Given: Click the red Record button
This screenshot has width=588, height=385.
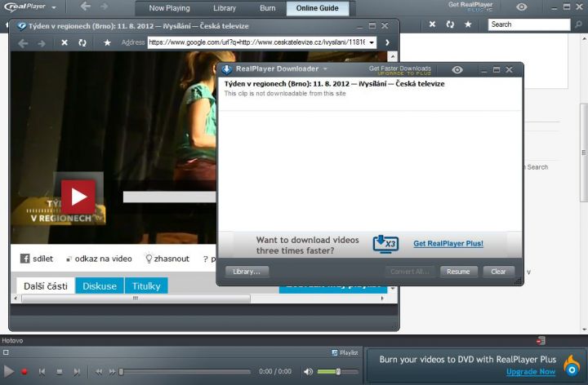Looking at the screenshot, I should [24, 372].
